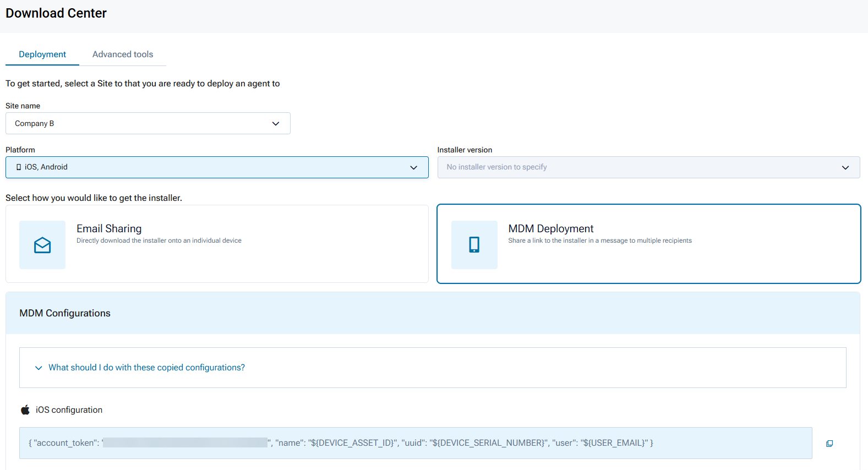Copy the iOS configuration to clipboard

pyautogui.click(x=829, y=444)
